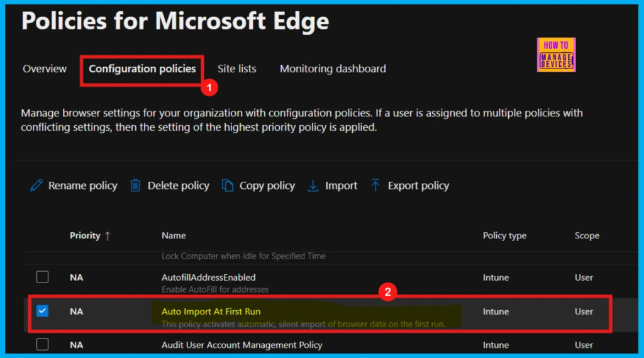Uncheck the Auto Import At First Run checkbox
The width and height of the screenshot is (644, 358).
(x=42, y=311)
